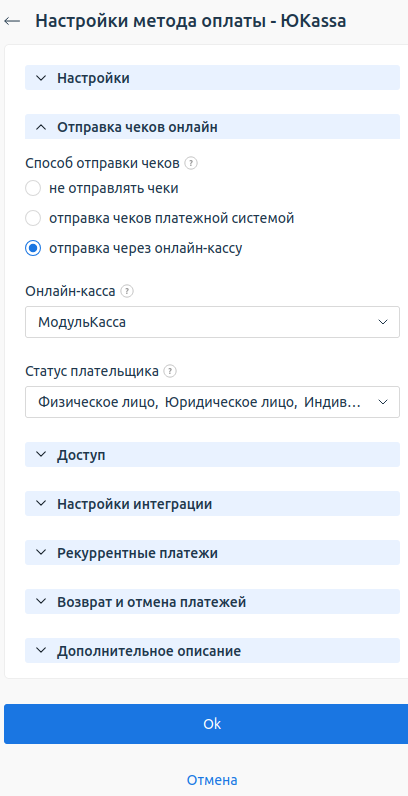
Task: Click chevron icon of Доступ section
Action: [x=41, y=455]
